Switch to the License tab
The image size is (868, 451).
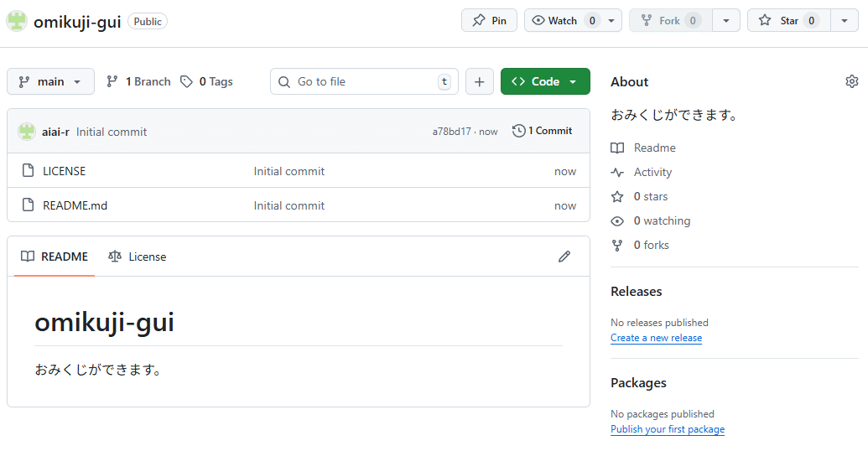[x=138, y=257]
